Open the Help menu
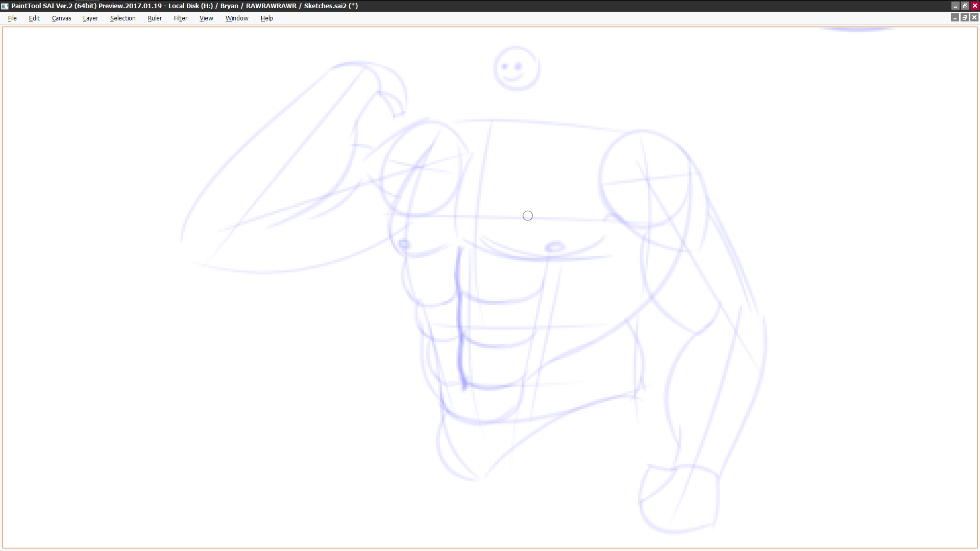980x551 pixels. tap(266, 18)
